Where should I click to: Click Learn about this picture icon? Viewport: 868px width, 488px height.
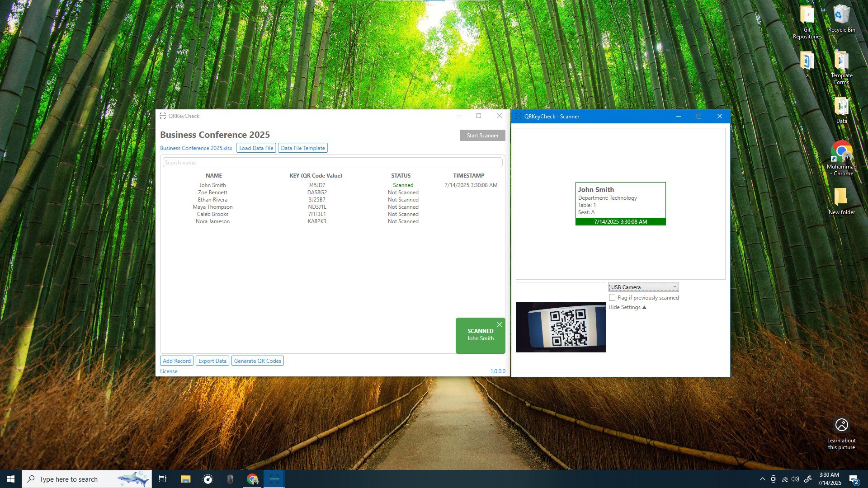[841, 425]
